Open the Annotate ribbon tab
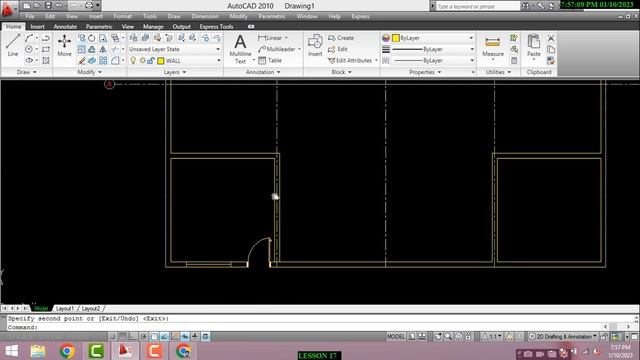Screen dimensions: 640x360 click(65, 27)
